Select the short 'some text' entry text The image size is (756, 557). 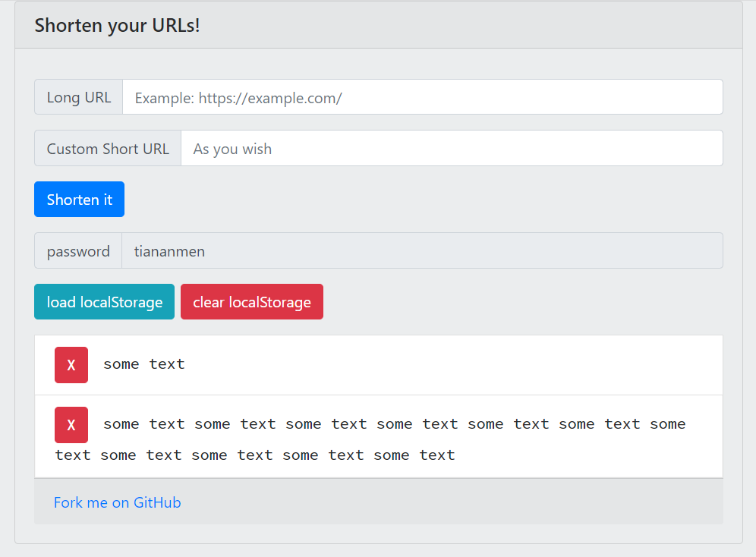(x=144, y=364)
